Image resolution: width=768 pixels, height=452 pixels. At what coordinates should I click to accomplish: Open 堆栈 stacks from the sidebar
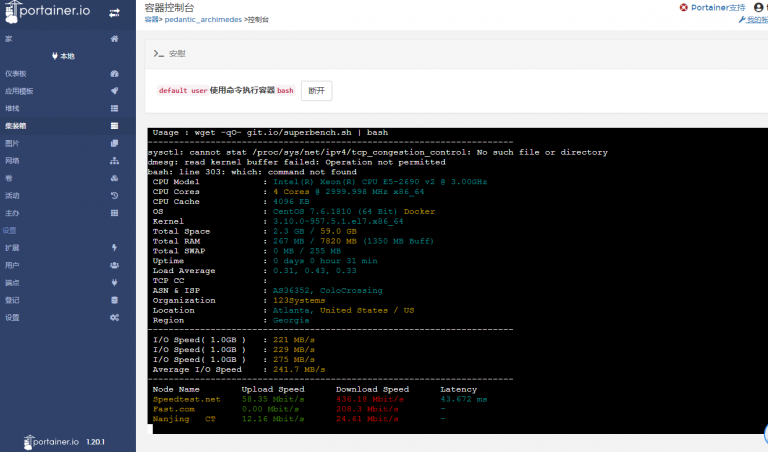115,108
